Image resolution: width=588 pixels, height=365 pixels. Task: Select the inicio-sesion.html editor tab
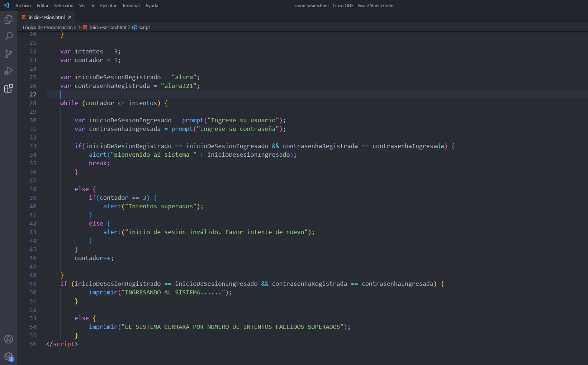[46, 17]
